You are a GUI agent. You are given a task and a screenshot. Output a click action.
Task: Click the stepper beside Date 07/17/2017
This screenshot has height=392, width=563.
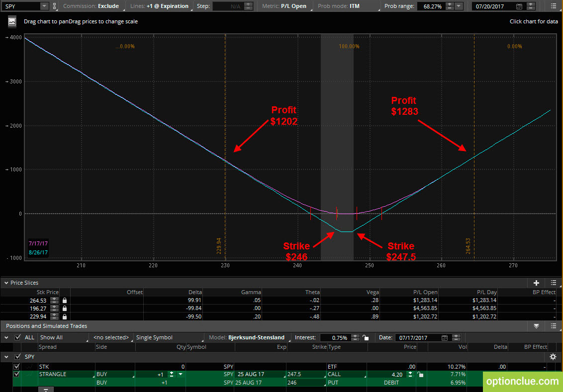pyautogui.click(x=456, y=337)
